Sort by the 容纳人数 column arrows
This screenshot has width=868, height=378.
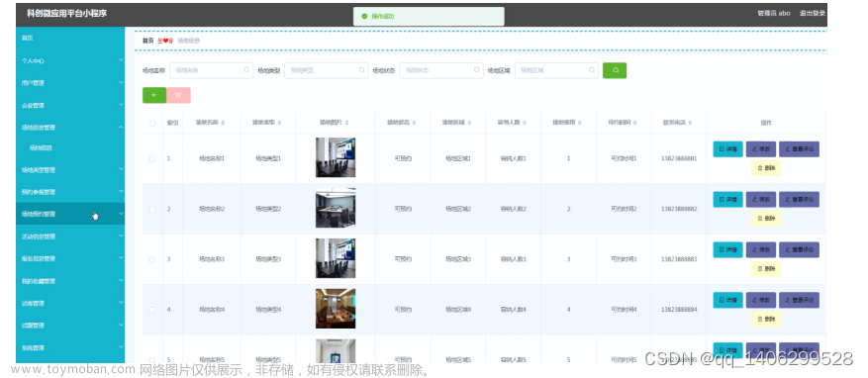[x=525, y=123]
